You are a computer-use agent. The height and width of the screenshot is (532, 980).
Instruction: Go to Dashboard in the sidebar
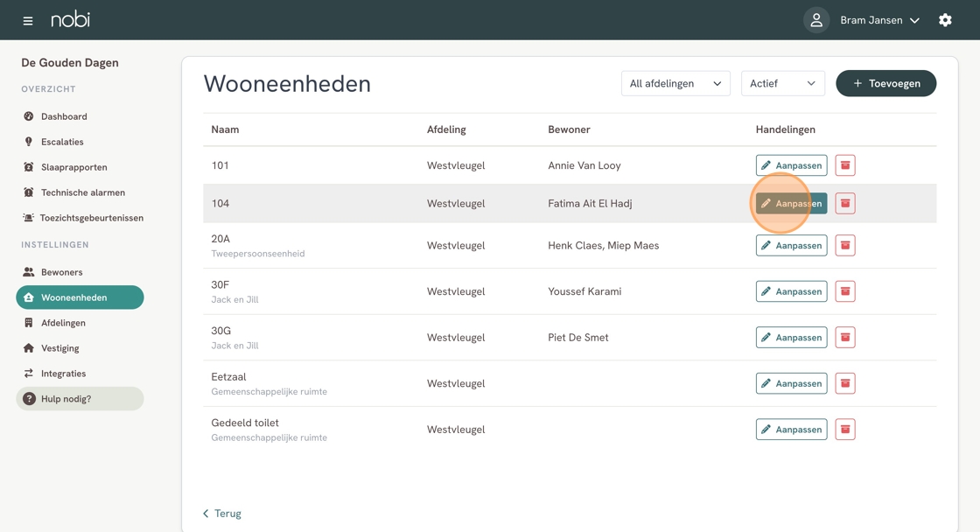[x=64, y=116]
